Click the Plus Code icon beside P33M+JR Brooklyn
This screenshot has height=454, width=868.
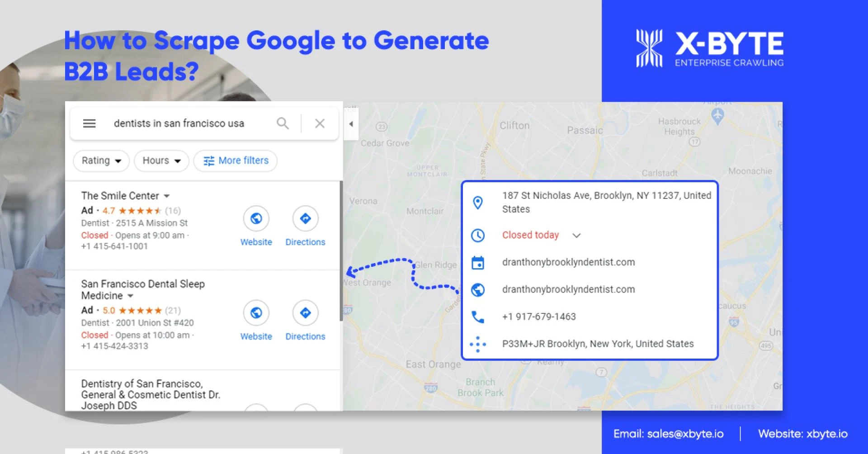pyautogui.click(x=478, y=344)
